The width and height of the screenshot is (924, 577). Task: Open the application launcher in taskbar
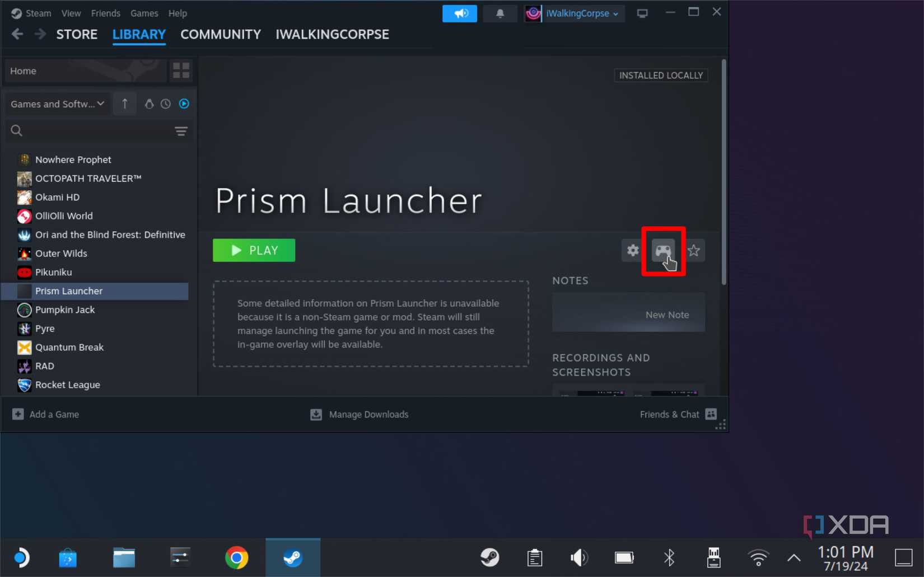pos(21,557)
